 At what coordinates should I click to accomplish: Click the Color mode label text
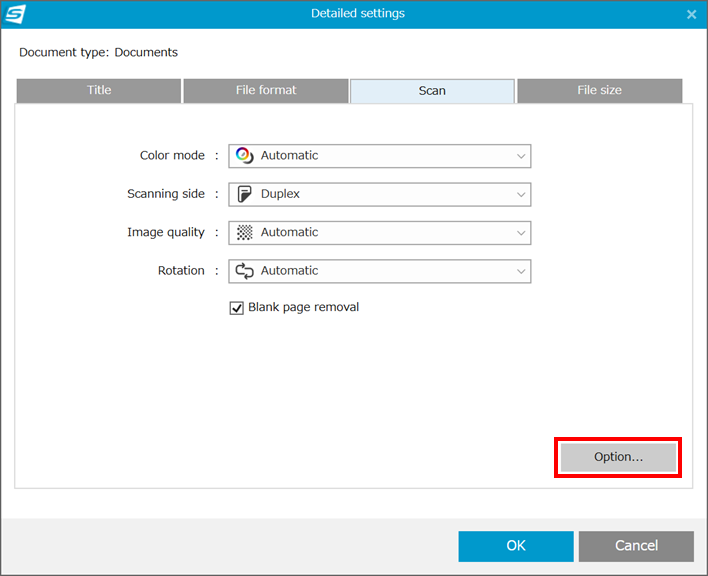pyautogui.click(x=172, y=156)
